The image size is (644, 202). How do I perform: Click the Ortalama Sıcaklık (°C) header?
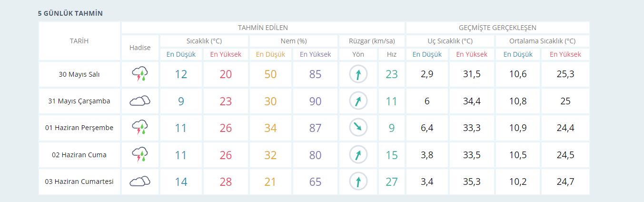coord(542,41)
